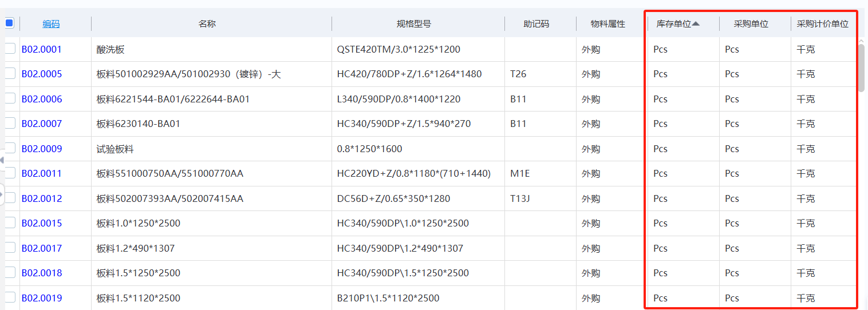This screenshot has width=868, height=310.
Task: Select name 板料551000750AA/551000770AA
Action: [170, 173]
